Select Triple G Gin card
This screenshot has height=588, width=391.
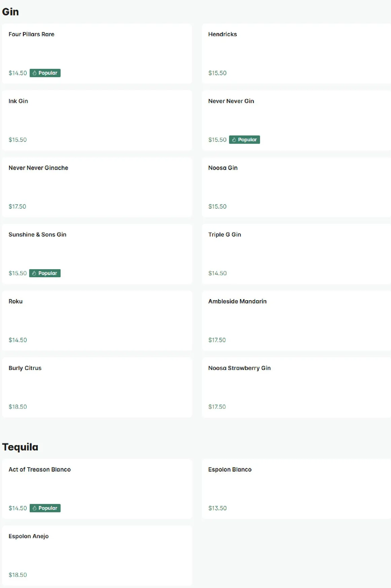click(x=296, y=254)
